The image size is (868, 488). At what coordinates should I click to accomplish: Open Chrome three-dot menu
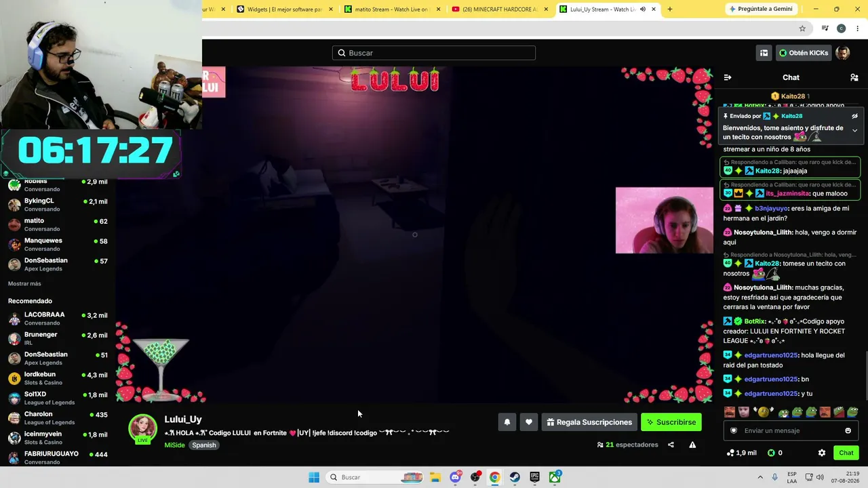858,28
